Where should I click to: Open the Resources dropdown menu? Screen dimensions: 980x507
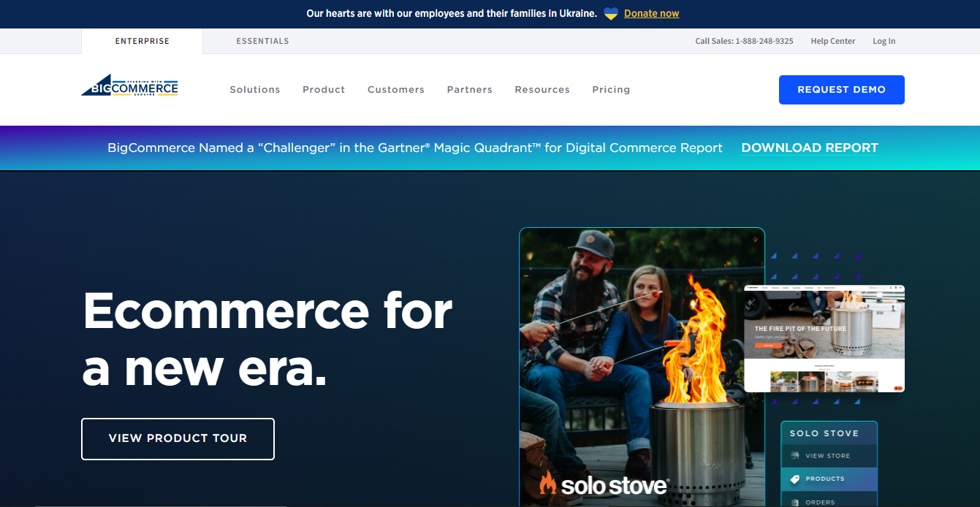coord(542,90)
